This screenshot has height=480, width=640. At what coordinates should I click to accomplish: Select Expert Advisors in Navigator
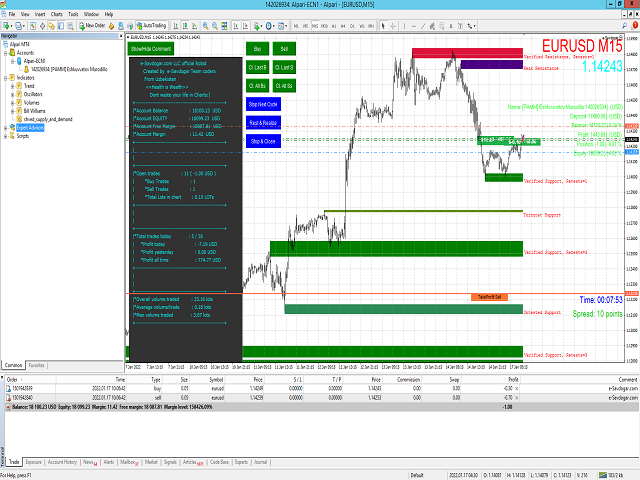tap(30, 128)
